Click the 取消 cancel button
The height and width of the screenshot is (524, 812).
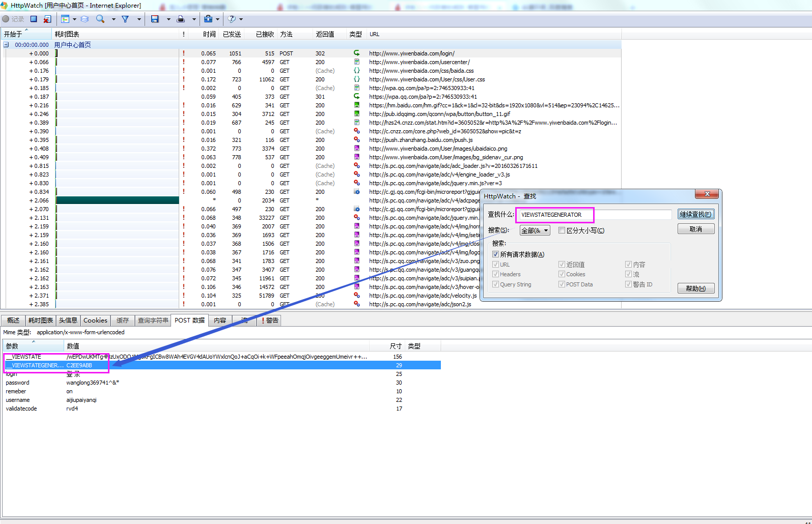[x=695, y=229]
